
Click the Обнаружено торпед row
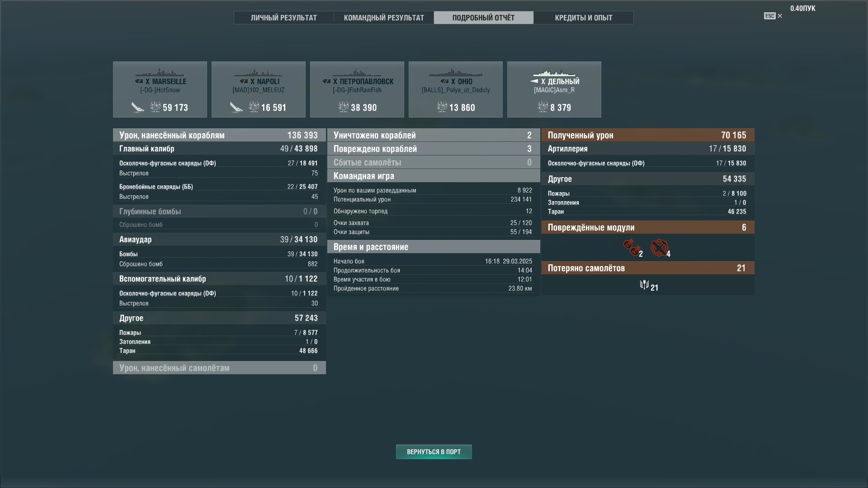click(433, 211)
